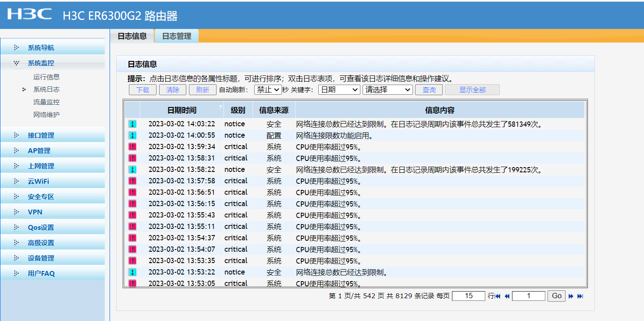The width and height of the screenshot is (644, 321).
Task: Click the CPU使用率超过95% message at 13:54:07
Action: click(x=329, y=250)
